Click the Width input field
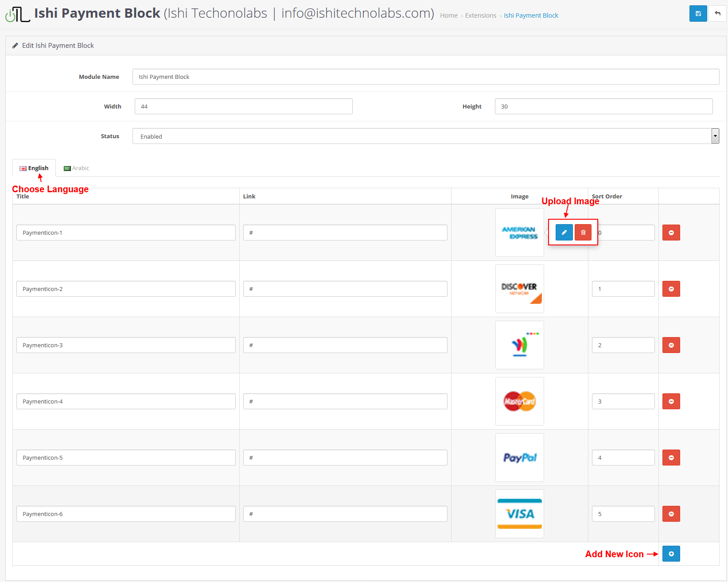 243,106
